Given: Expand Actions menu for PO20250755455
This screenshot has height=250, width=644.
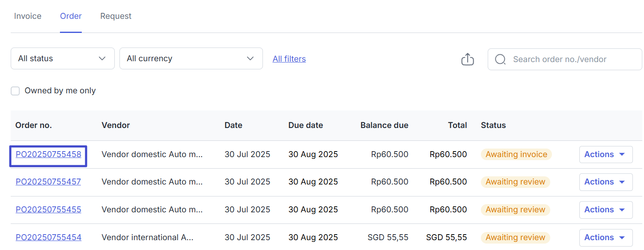Looking at the screenshot, I should (605, 210).
